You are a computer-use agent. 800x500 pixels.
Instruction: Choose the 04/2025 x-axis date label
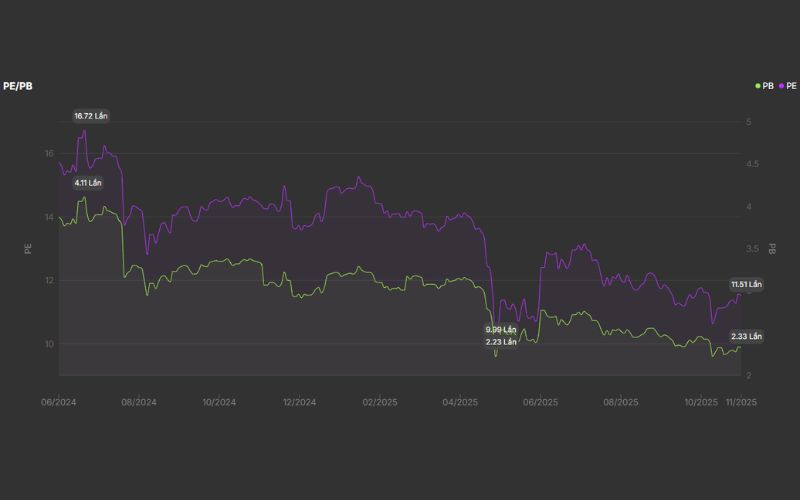(460, 402)
